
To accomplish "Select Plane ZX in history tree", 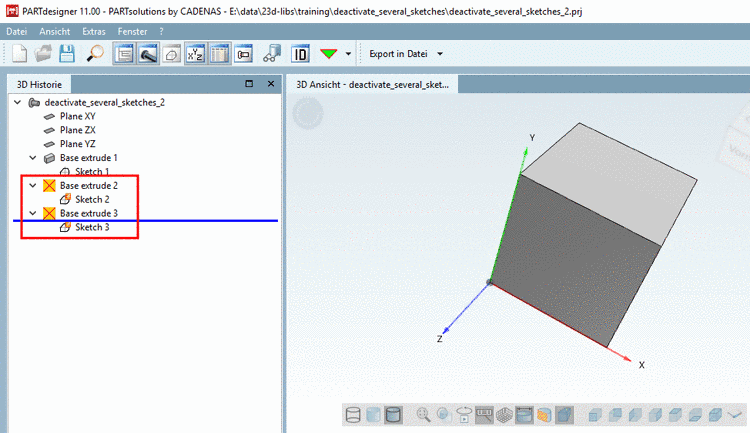I will tap(77, 130).
